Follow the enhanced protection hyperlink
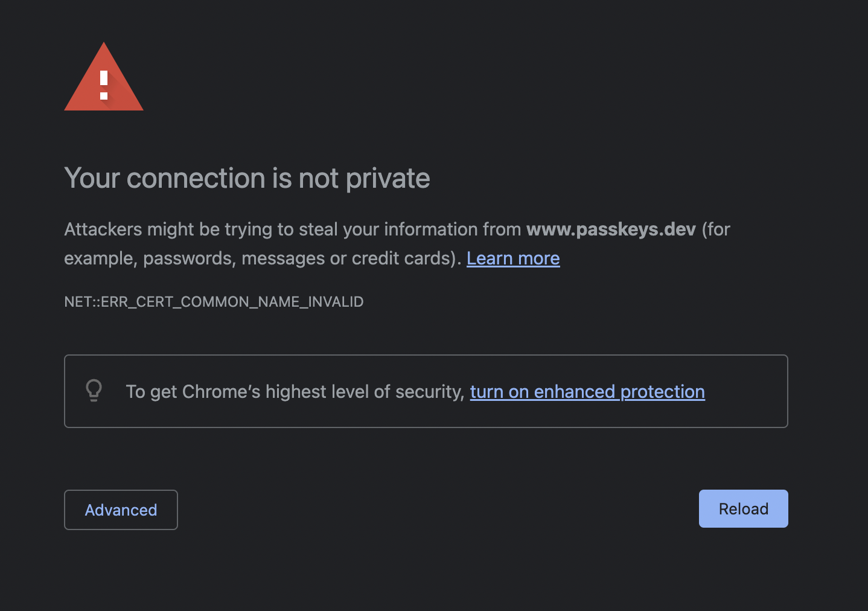The height and width of the screenshot is (611, 868). (587, 391)
